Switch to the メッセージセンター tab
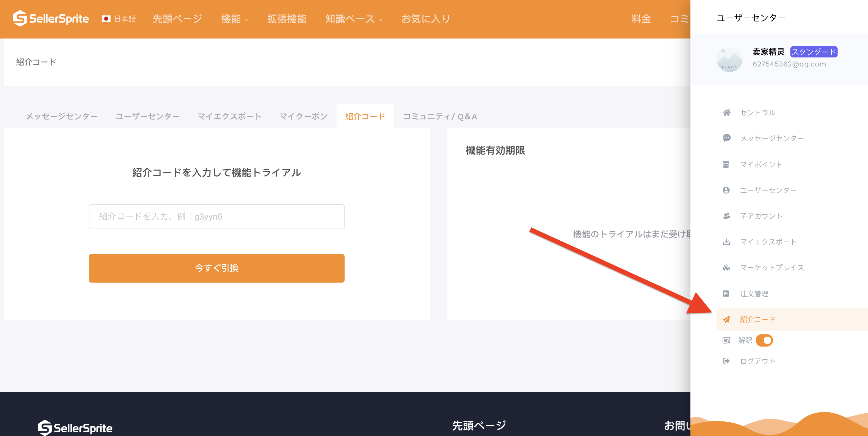868x436 pixels. (x=62, y=116)
